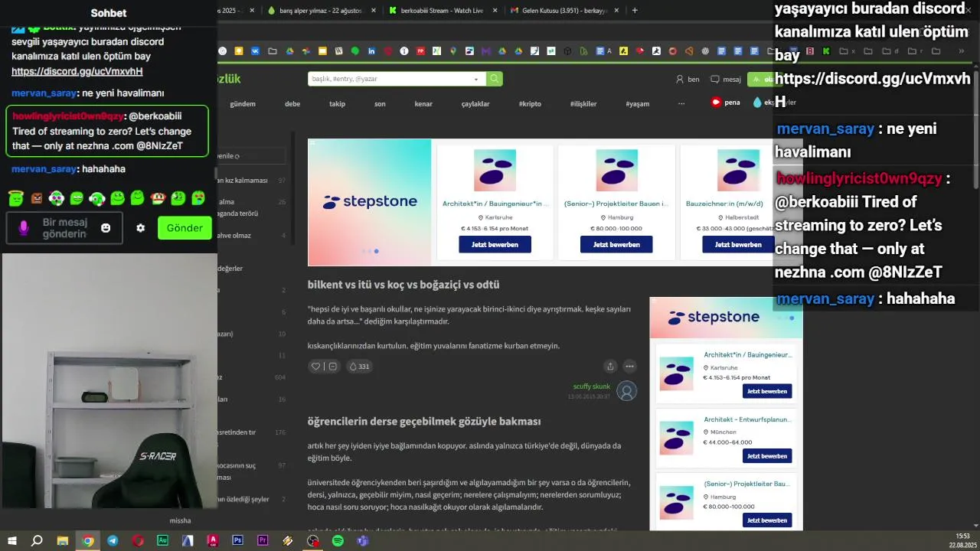Click the OBS Studio taskbar icon

[x=312, y=540]
